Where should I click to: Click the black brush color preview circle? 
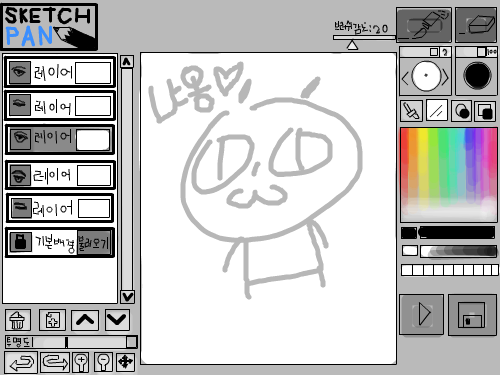click(477, 76)
